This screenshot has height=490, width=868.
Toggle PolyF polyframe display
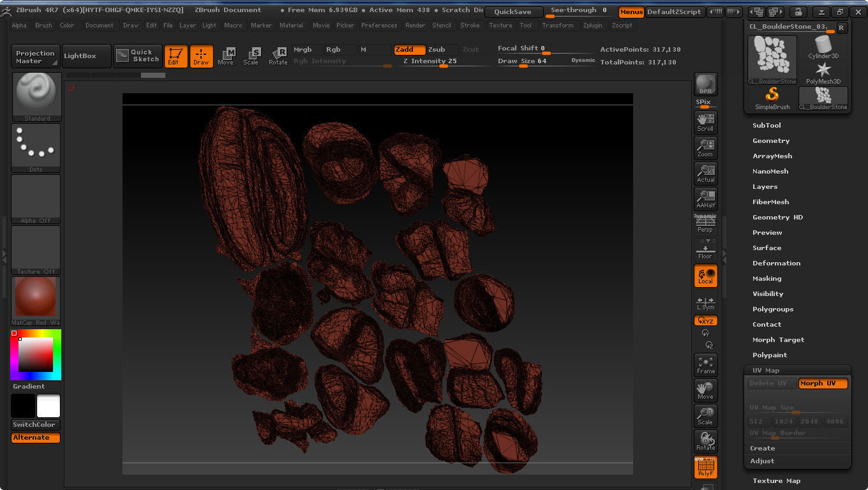pyautogui.click(x=705, y=467)
